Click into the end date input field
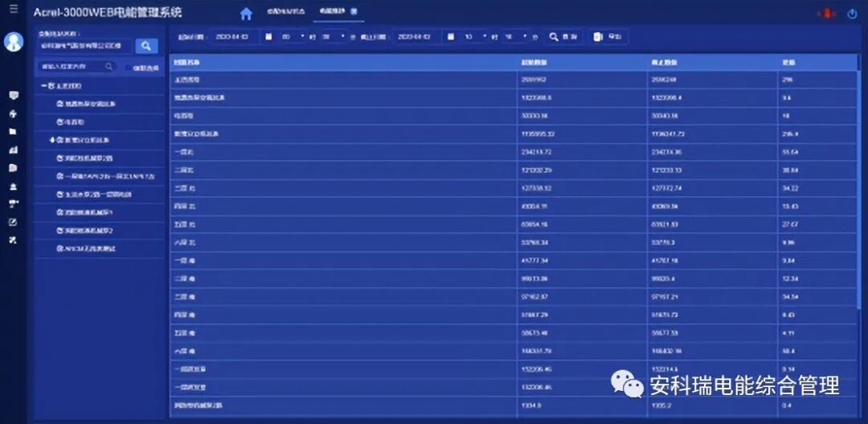Image resolution: width=868 pixels, height=424 pixels. tap(416, 36)
